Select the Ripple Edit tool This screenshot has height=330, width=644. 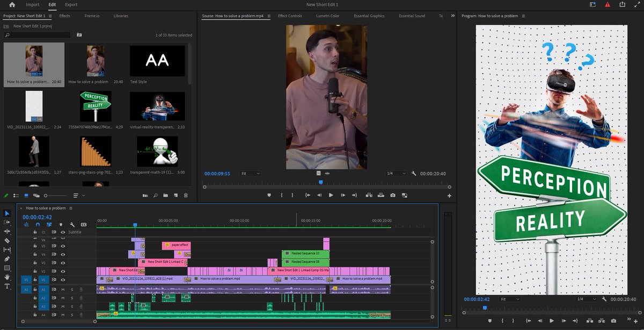click(x=7, y=231)
